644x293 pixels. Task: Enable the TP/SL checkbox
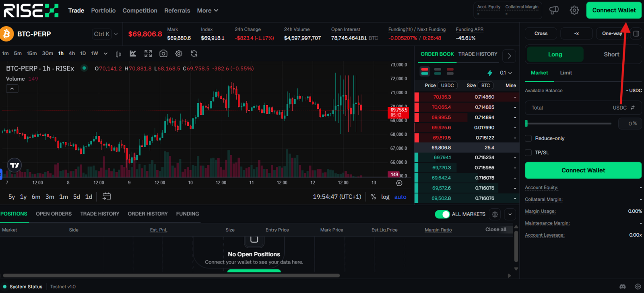(528, 152)
